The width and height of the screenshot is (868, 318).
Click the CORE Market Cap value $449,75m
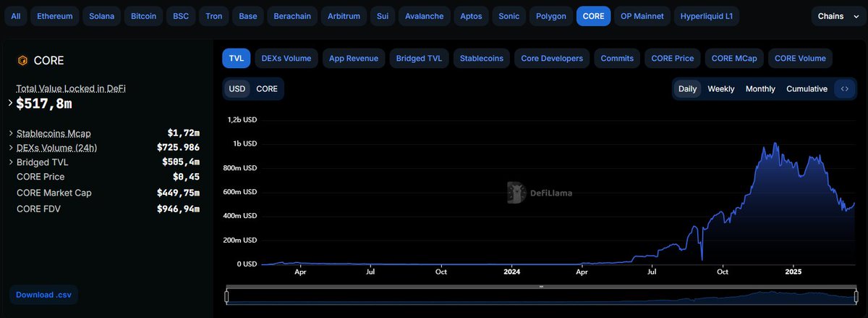tap(178, 193)
